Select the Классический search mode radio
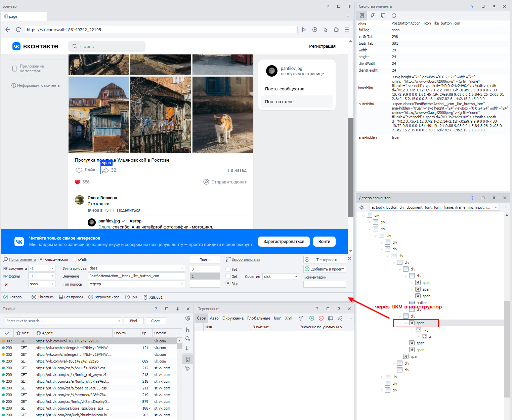The image size is (512, 420). click(x=41, y=259)
